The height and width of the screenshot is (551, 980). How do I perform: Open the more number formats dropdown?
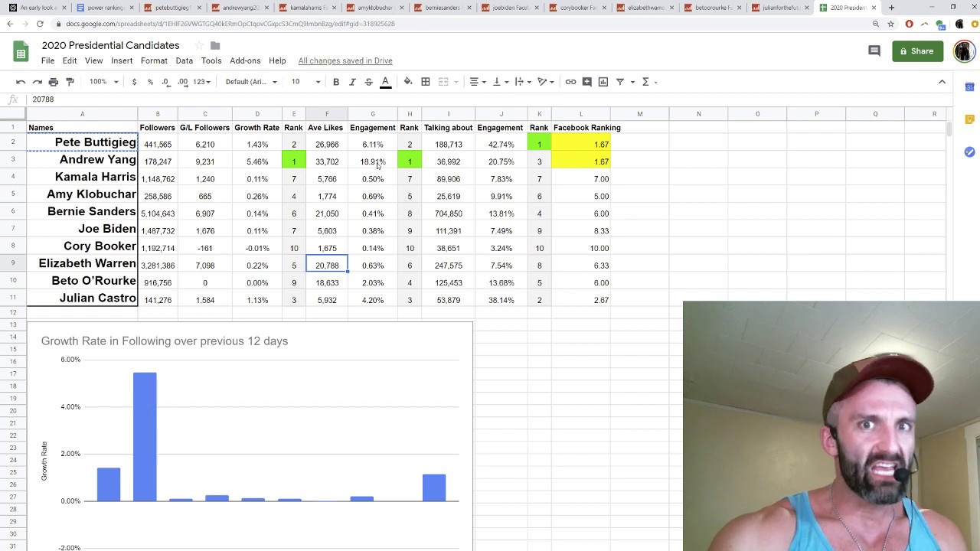[201, 82]
